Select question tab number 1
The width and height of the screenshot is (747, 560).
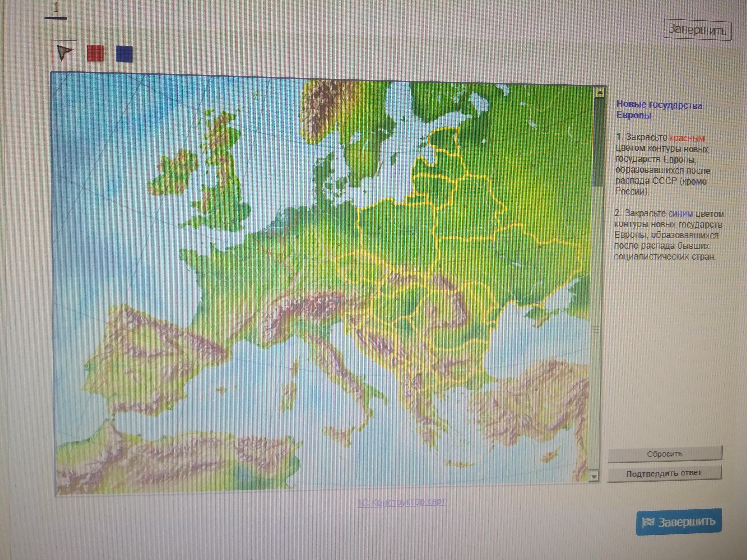point(56,8)
